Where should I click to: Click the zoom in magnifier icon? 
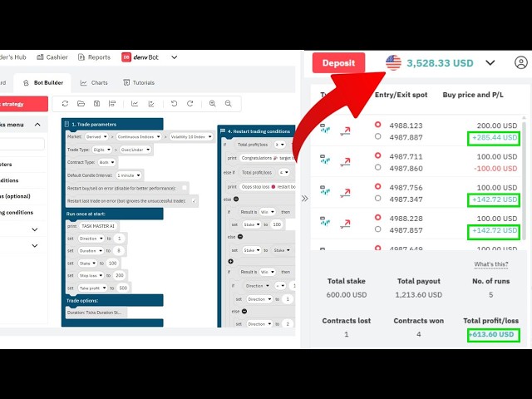pyautogui.click(x=213, y=103)
